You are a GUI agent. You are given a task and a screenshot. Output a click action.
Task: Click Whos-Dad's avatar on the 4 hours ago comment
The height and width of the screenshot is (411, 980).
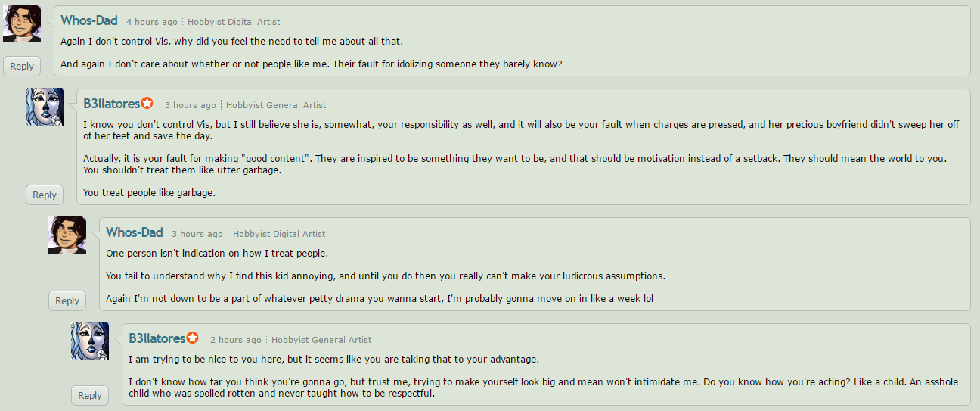[x=22, y=23]
